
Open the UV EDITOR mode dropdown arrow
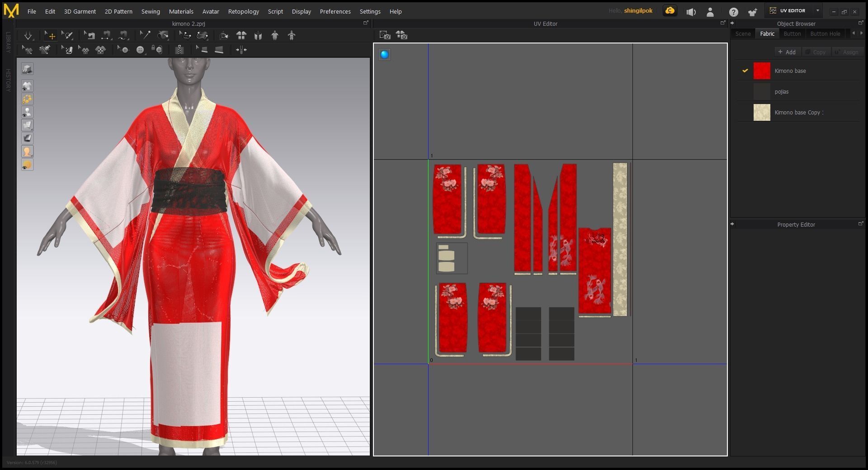point(817,10)
